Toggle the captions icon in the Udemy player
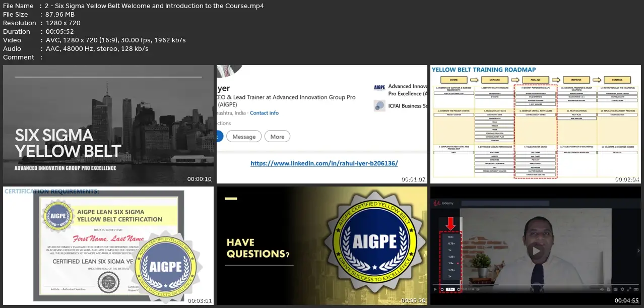 pyautogui.click(x=615, y=289)
